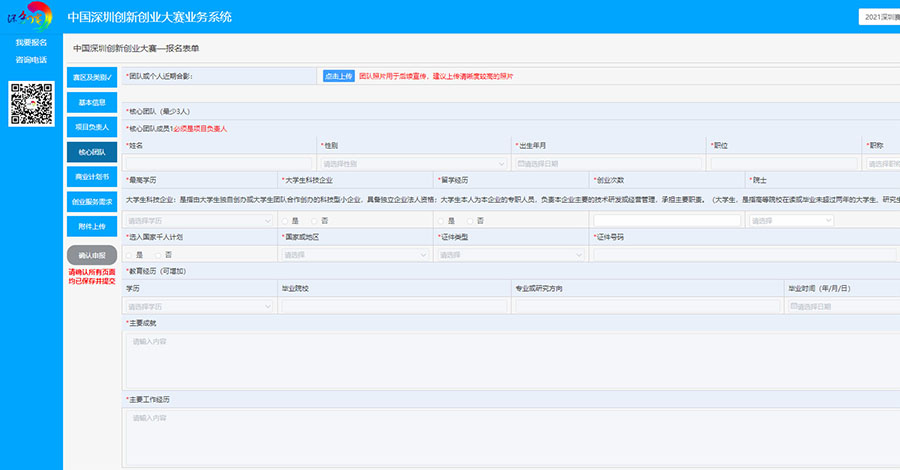Open the 性别 gender dropdown
The height and width of the screenshot is (470, 900).
tap(414, 164)
